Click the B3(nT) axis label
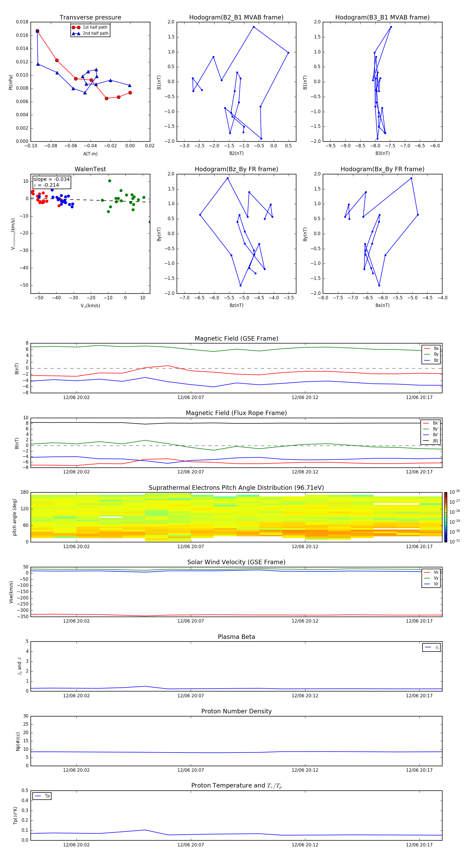 pyautogui.click(x=382, y=153)
